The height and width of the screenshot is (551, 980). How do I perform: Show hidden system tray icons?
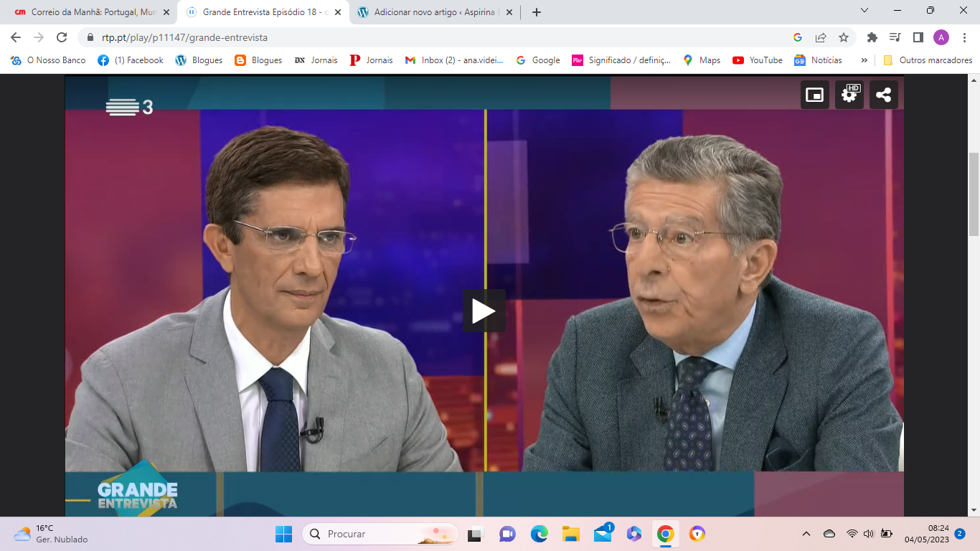pos(806,534)
